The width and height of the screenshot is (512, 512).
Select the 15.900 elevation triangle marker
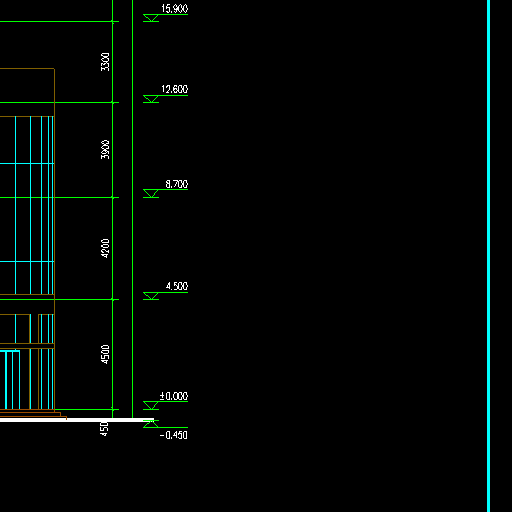[x=151, y=18]
